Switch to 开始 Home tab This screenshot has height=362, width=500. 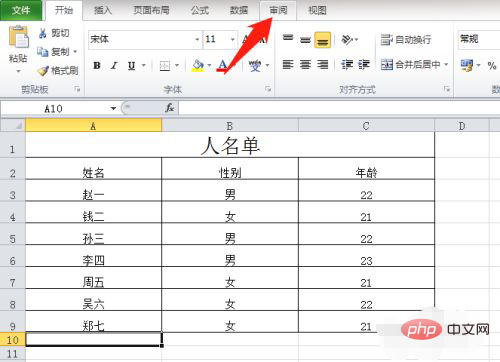click(x=64, y=10)
